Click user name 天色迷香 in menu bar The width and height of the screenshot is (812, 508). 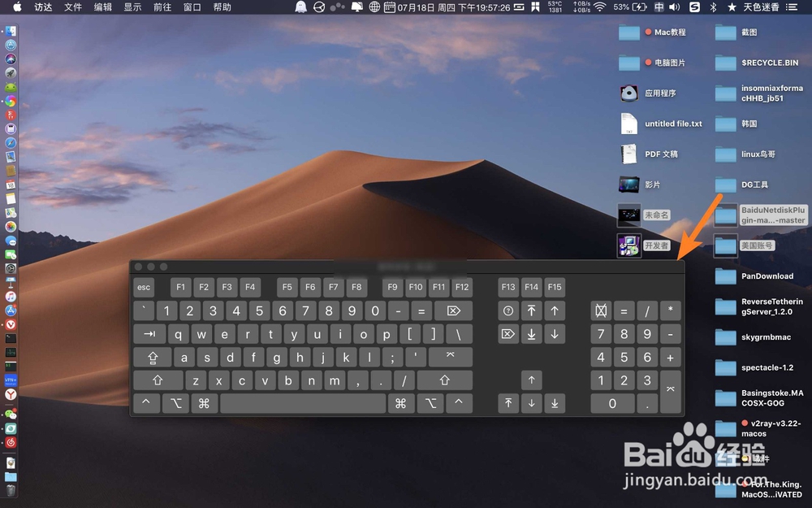[761, 7]
